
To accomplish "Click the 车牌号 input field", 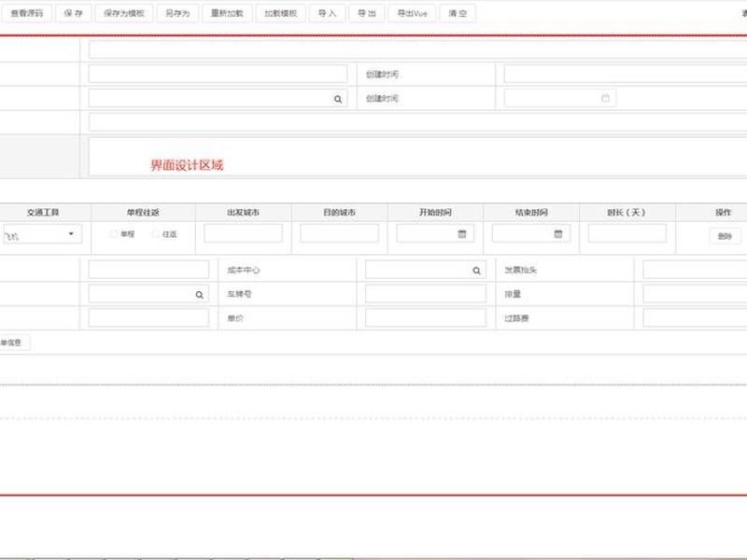I will pyautogui.click(x=426, y=294).
